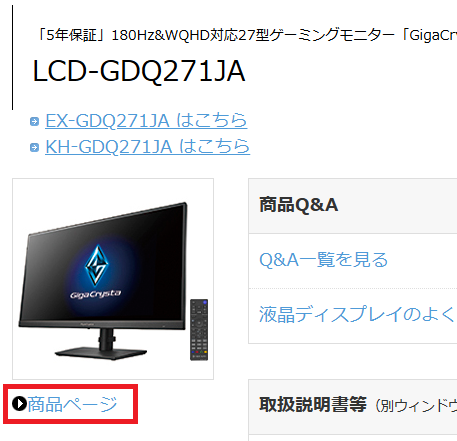This screenshot has width=457, height=441.
Task: Click the 別ウィンドウ note beside 取扱説明書等
Action: pyautogui.click(x=416, y=406)
